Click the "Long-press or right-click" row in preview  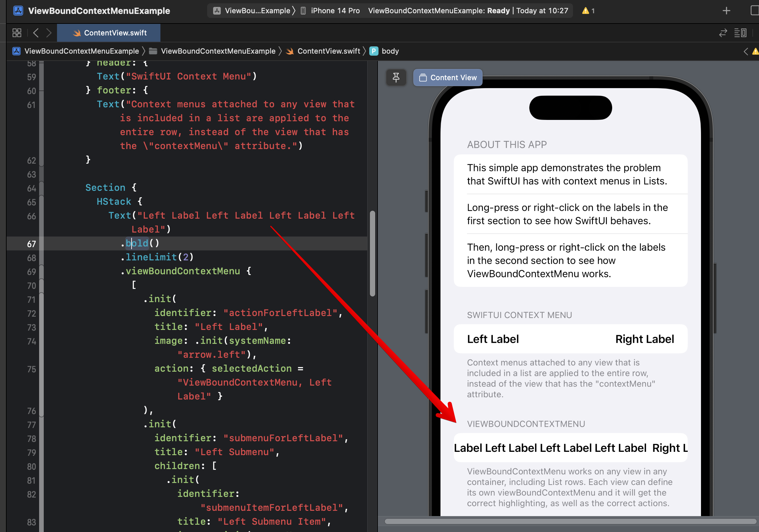570,214
